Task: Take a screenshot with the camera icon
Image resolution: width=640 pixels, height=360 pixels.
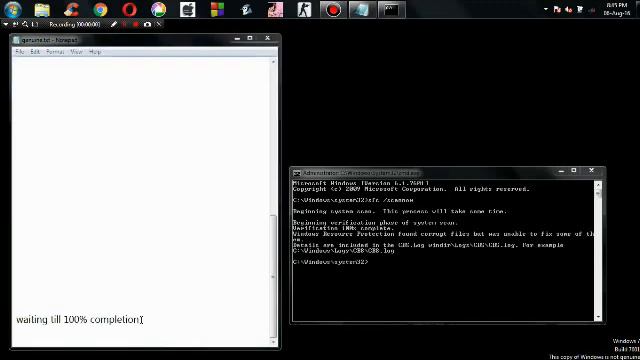Action: (x=147, y=24)
